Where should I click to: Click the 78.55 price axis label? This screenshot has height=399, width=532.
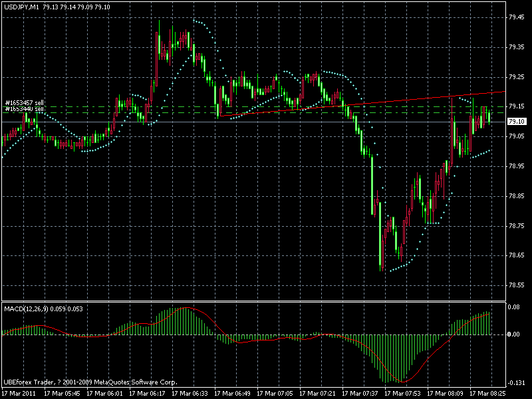tap(517, 285)
